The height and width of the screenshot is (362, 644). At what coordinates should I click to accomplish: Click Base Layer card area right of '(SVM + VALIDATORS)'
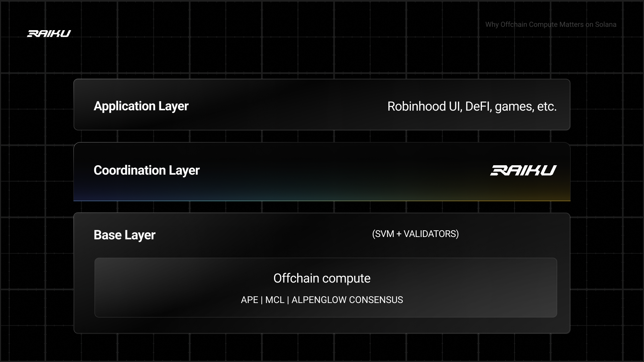pyautogui.click(x=513, y=234)
